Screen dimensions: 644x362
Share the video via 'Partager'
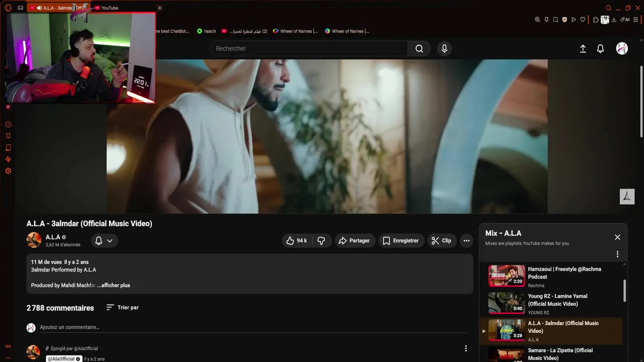(x=355, y=241)
